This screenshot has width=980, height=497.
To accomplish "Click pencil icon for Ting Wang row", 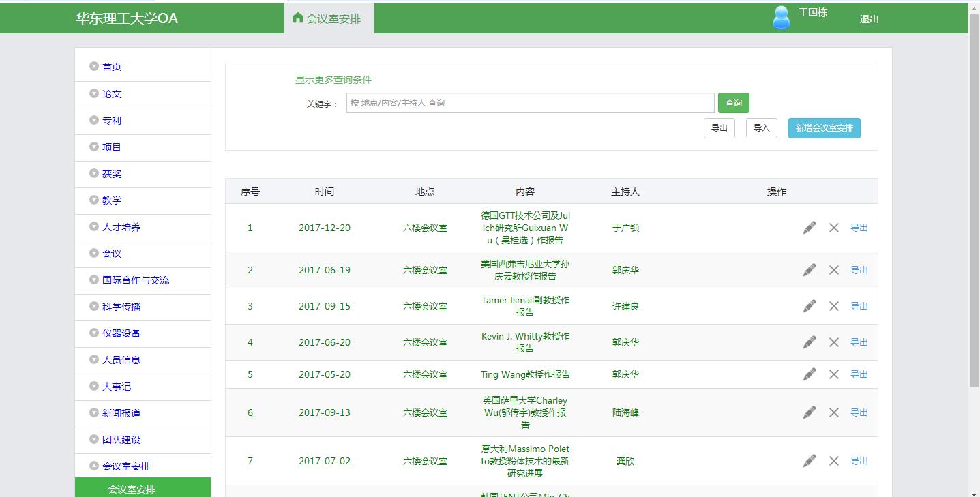I will click(x=809, y=374).
